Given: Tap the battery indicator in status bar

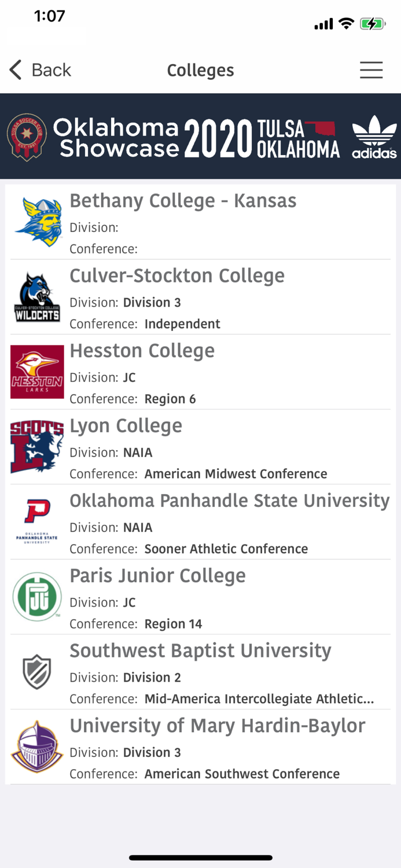Looking at the screenshot, I should (x=373, y=24).
